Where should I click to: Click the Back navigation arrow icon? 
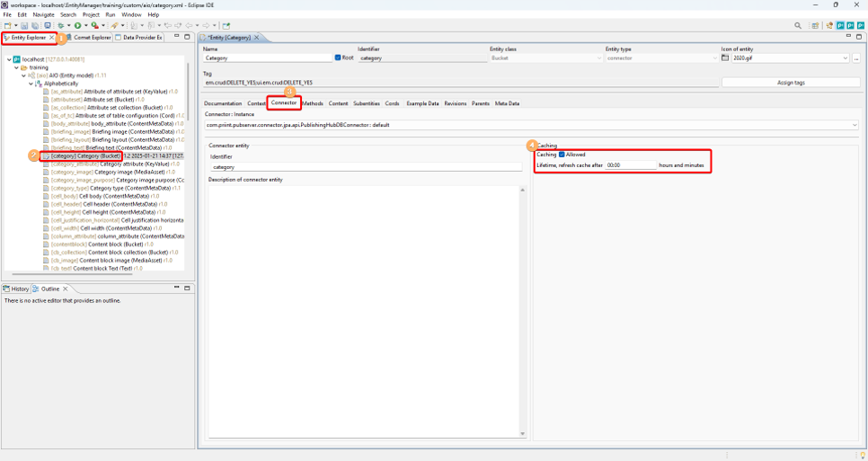coord(189,25)
